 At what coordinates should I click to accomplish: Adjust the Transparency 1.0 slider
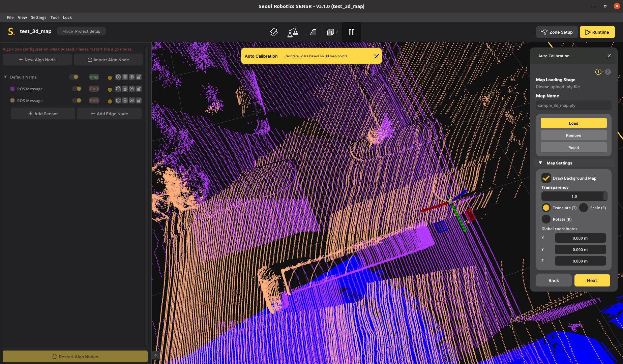(x=574, y=196)
